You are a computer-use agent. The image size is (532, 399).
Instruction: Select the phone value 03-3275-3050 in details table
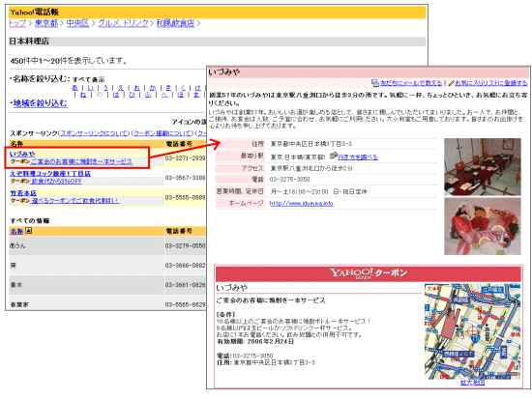point(290,180)
